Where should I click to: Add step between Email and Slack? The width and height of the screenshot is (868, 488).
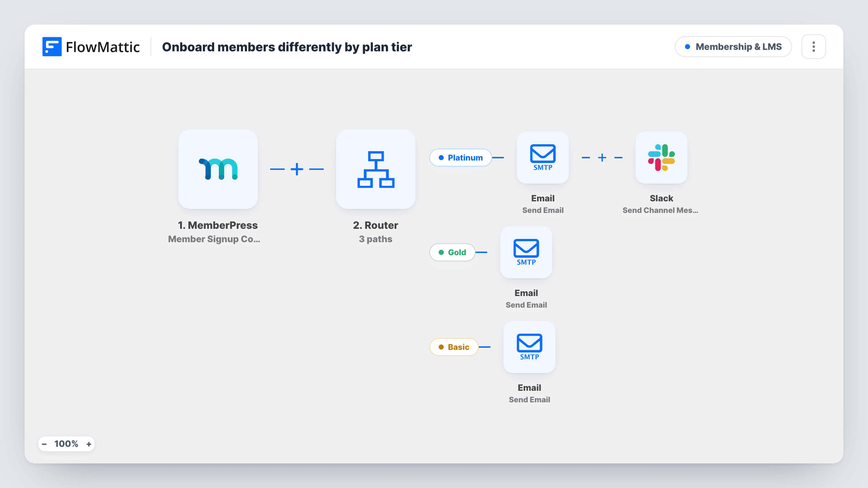click(x=602, y=158)
